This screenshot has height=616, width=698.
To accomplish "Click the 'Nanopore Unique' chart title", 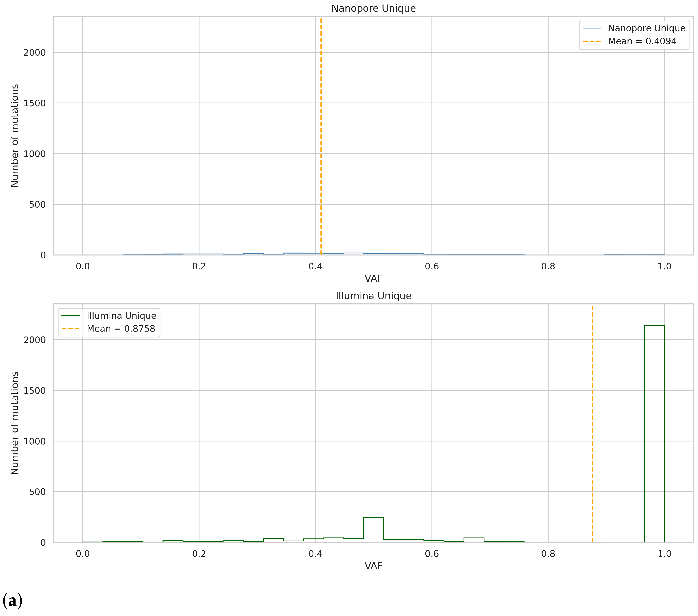I will point(374,8).
